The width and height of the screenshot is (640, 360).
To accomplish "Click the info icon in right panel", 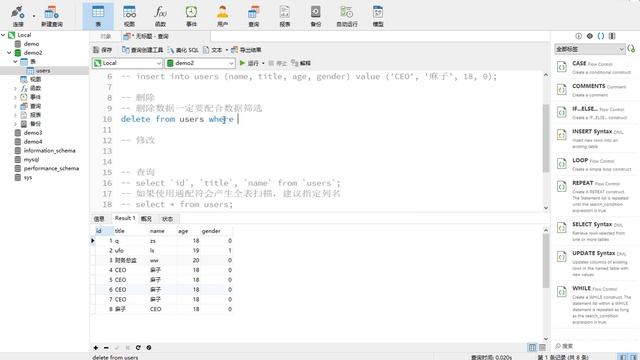I will click(578, 36).
